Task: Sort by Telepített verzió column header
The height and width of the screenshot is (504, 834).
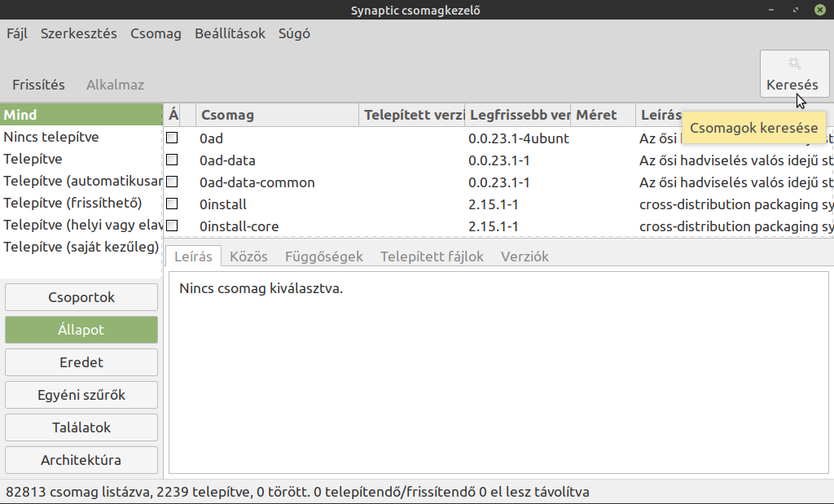Action: coord(411,115)
